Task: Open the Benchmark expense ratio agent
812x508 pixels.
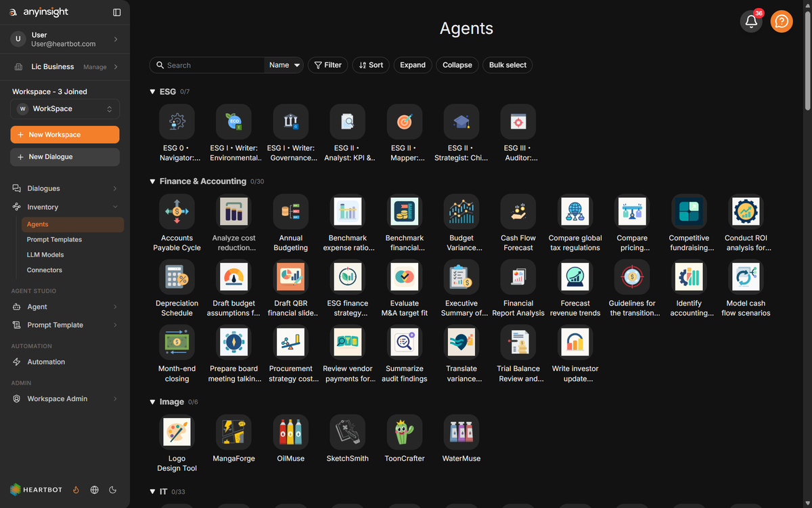Action: pyautogui.click(x=348, y=212)
